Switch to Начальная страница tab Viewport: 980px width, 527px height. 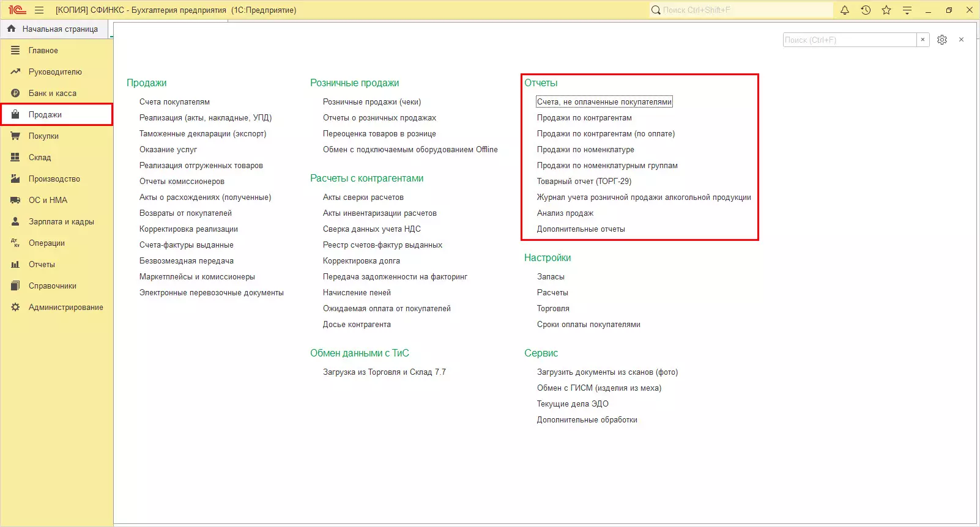click(x=54, y=29)
